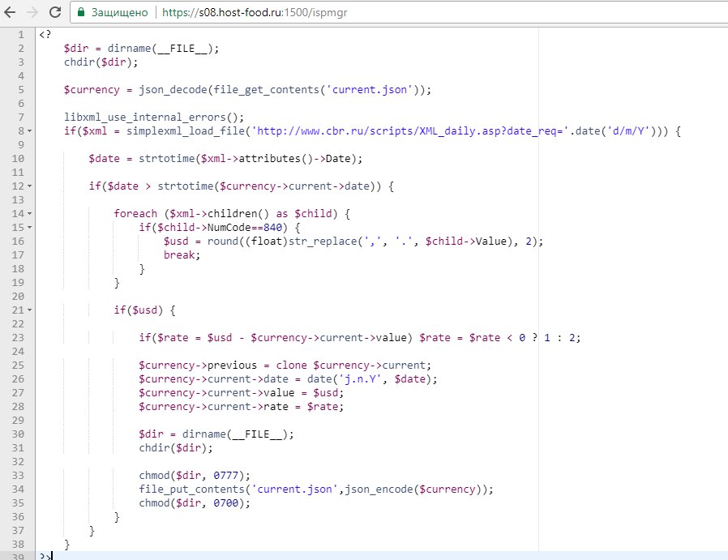728x560 pixels.
Task: Collapse the if block at line 12
Action: coord(30,186)
